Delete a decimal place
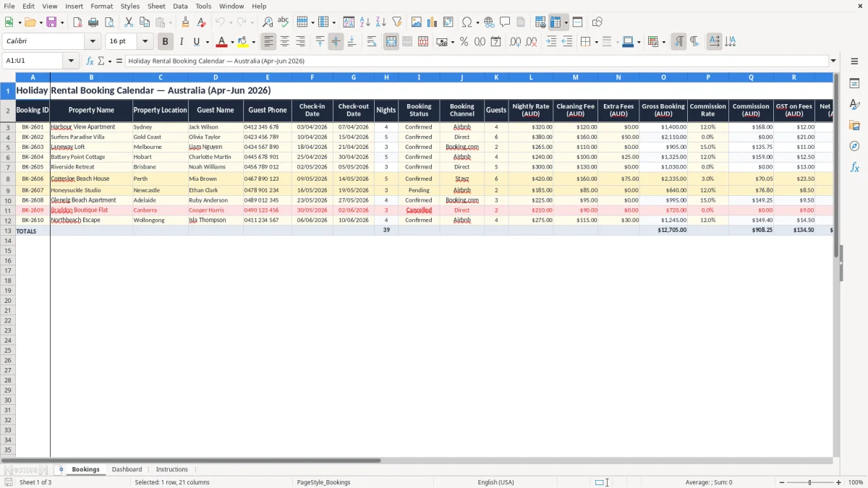868x488 pixels. coord(532,42)
